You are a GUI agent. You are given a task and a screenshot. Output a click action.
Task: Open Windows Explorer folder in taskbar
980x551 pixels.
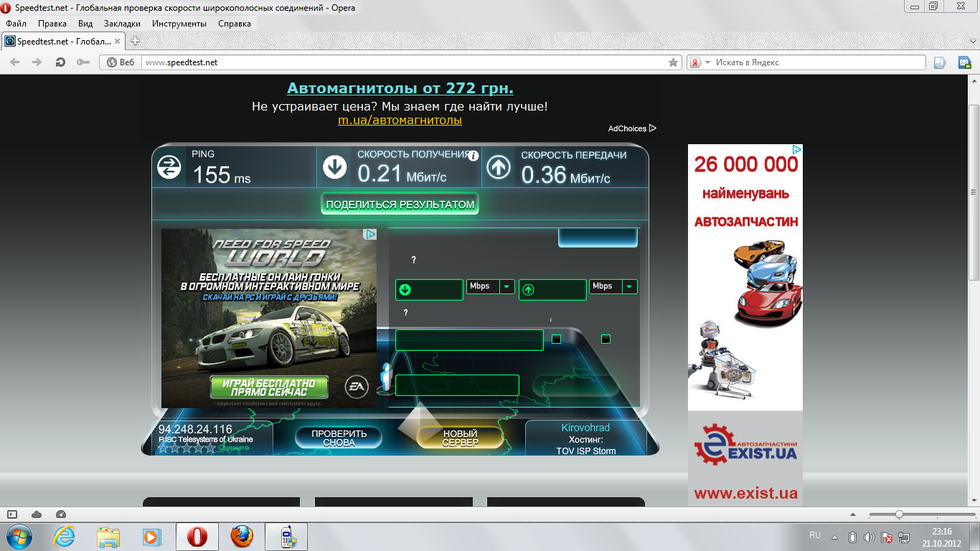[x=108, y=537]
